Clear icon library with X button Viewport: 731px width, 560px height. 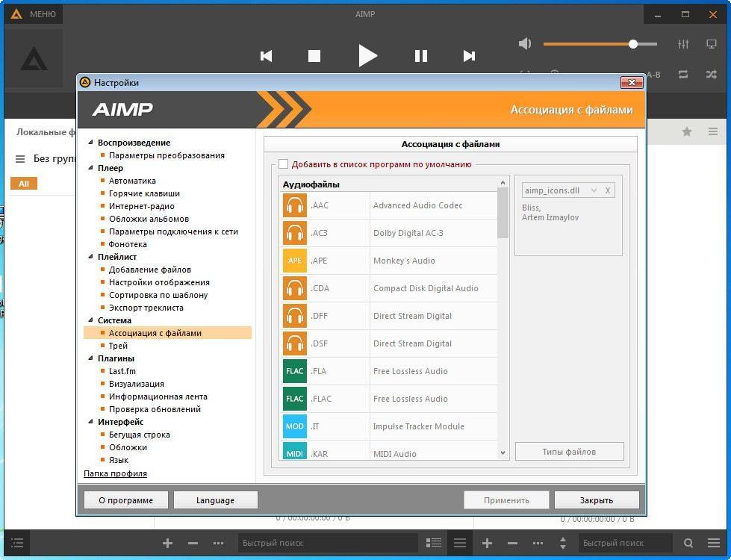tap(608, 190)
